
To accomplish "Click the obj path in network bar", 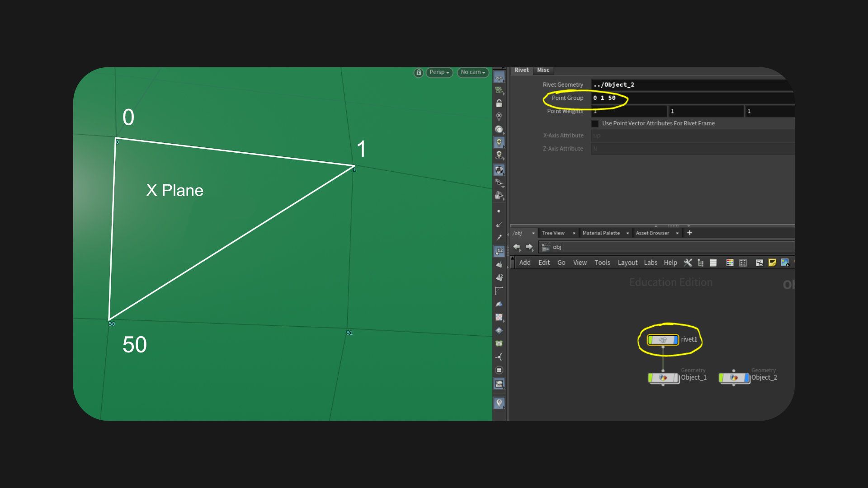I will 557,247.
